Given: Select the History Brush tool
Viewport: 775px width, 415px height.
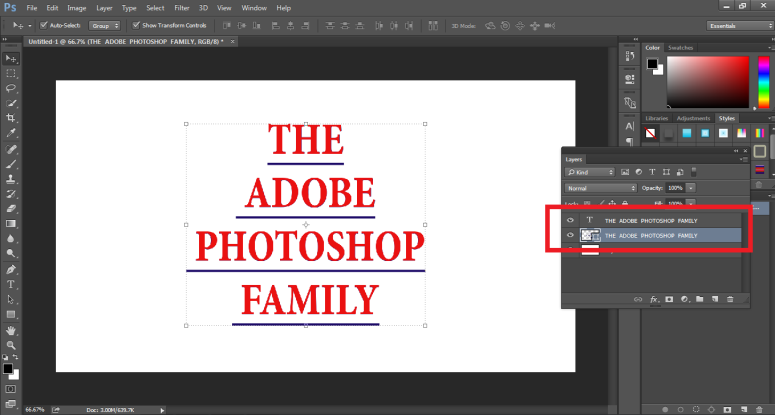Looking at the screenshot, I should (x=11, y=194).
